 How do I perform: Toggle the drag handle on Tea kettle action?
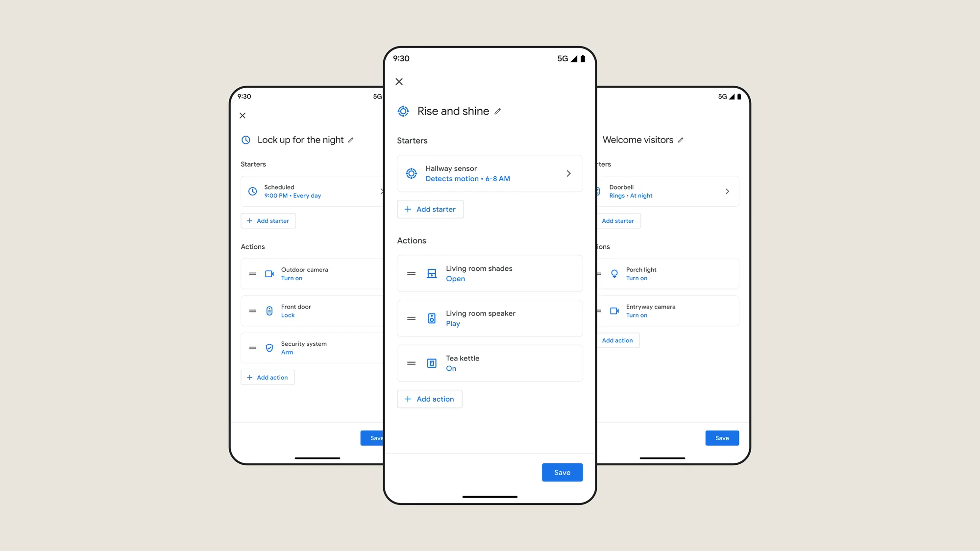411,362
